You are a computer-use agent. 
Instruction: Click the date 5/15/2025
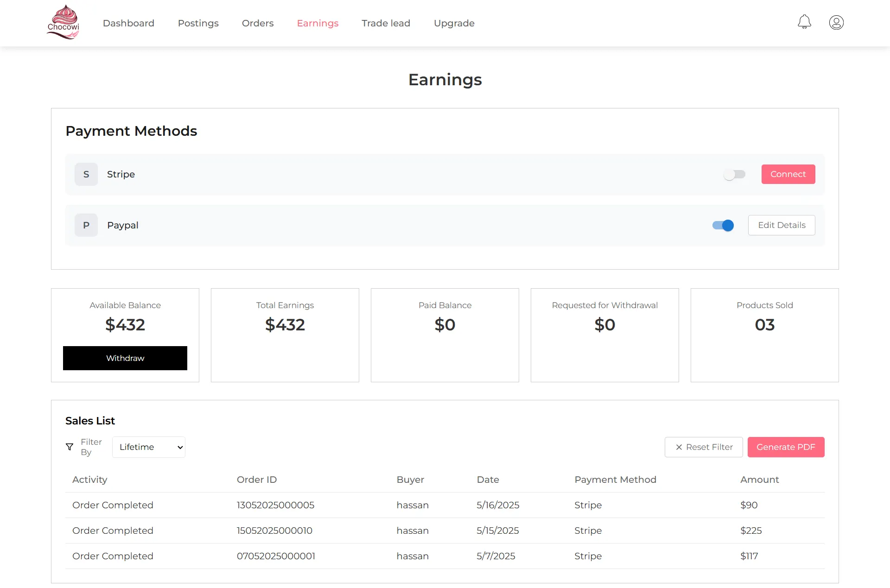point(498,531)
